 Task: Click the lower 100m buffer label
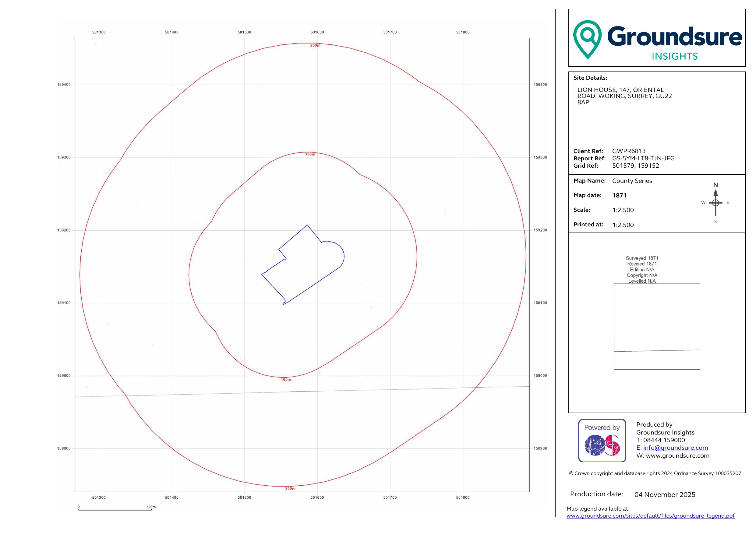pos(286,379)
